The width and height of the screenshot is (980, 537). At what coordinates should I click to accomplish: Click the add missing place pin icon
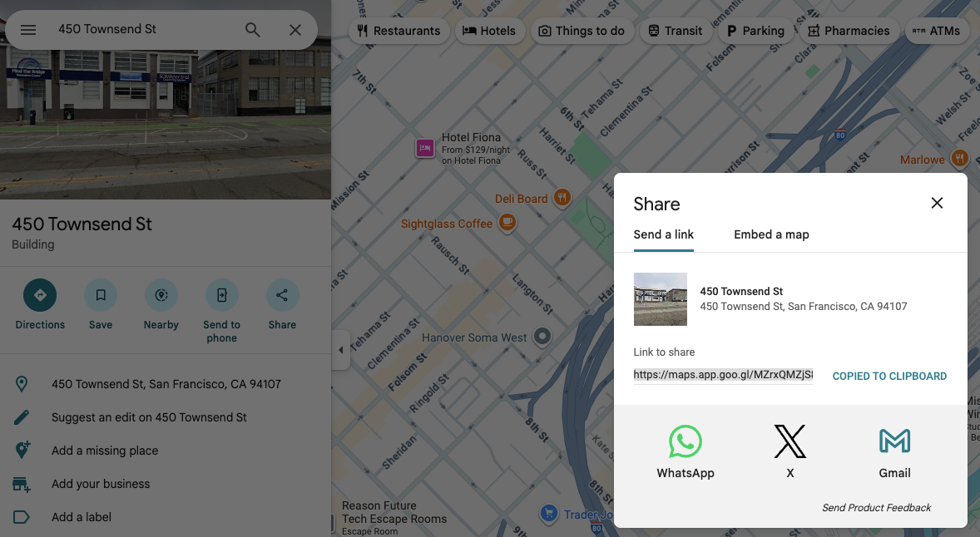point(22,451)
